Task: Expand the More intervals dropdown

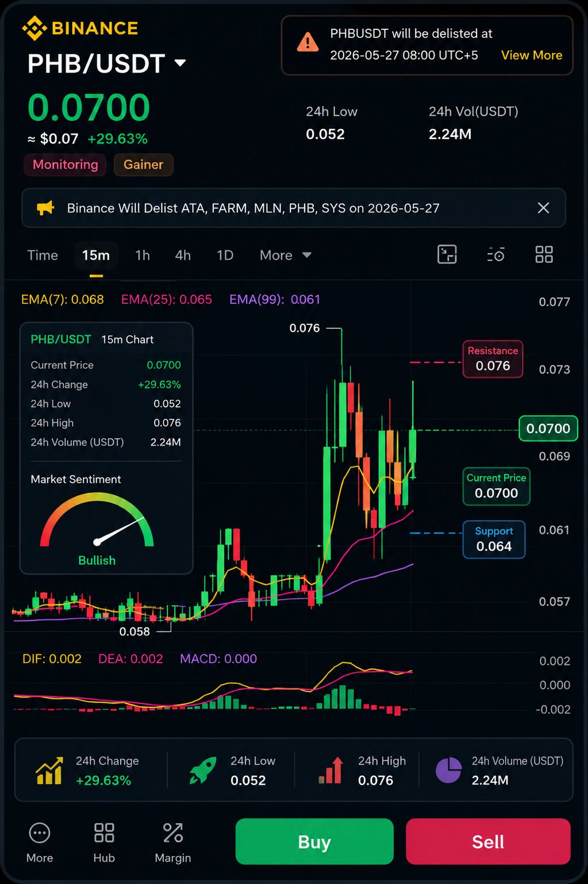Action: [x=285, y=255]
